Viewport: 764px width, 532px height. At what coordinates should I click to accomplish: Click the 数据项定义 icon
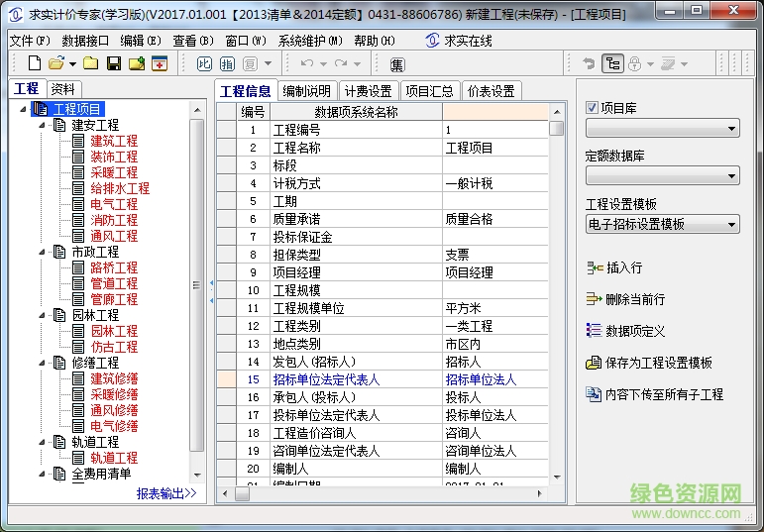[x=594, y=331]
